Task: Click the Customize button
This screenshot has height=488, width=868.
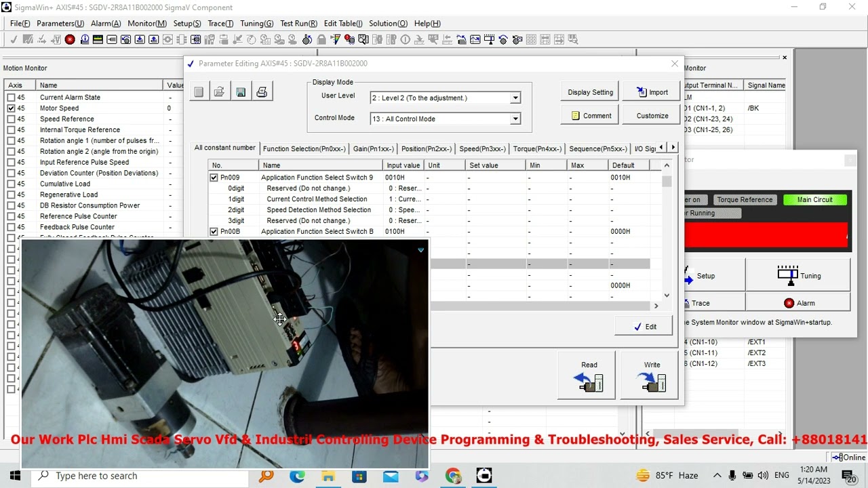Action: [652, 116]
